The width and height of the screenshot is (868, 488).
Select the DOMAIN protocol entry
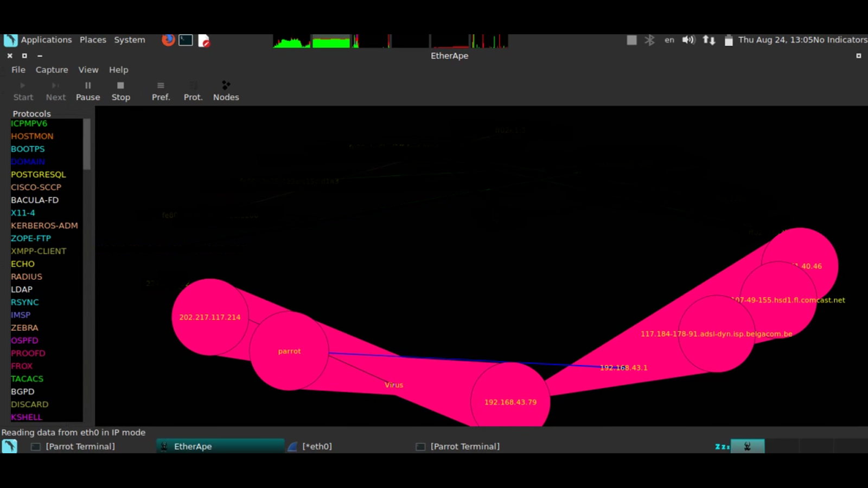[28, 162]
